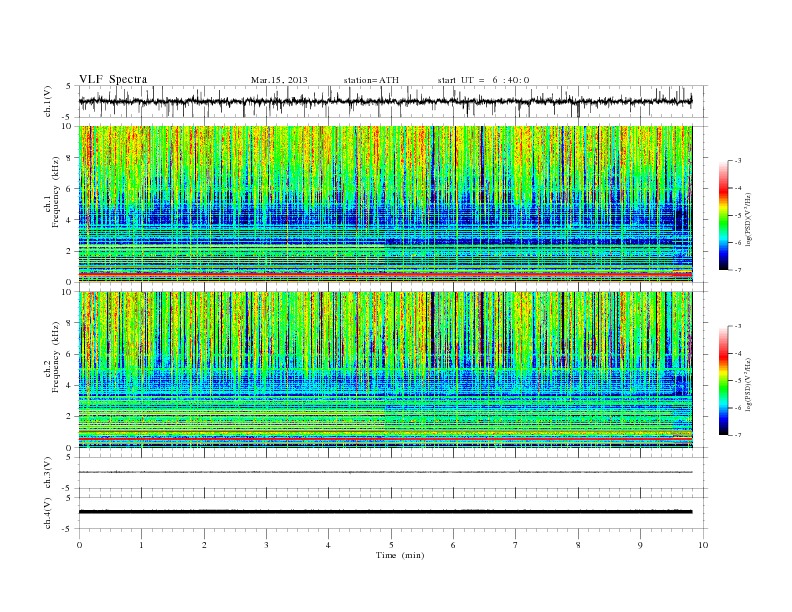Click the ch.2 spectrogram color bar

[x=723, y=381]
